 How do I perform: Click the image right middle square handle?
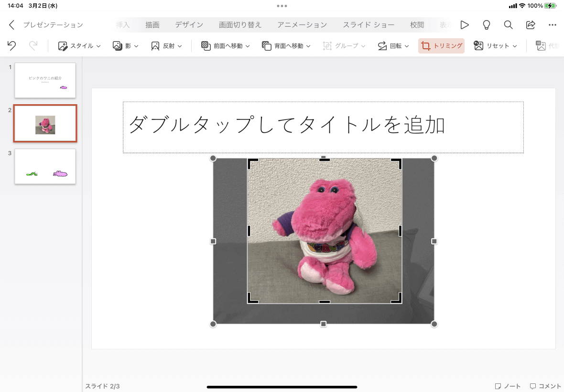[x=434, y=241]
